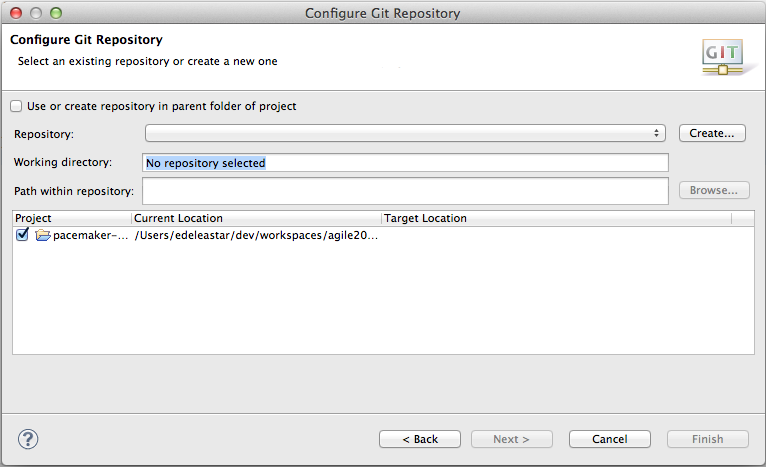The height and width of the screenshot is (467, 766).
Task: Click the help question mark icon
Action: pyautogui.click(x=28, y=439)
